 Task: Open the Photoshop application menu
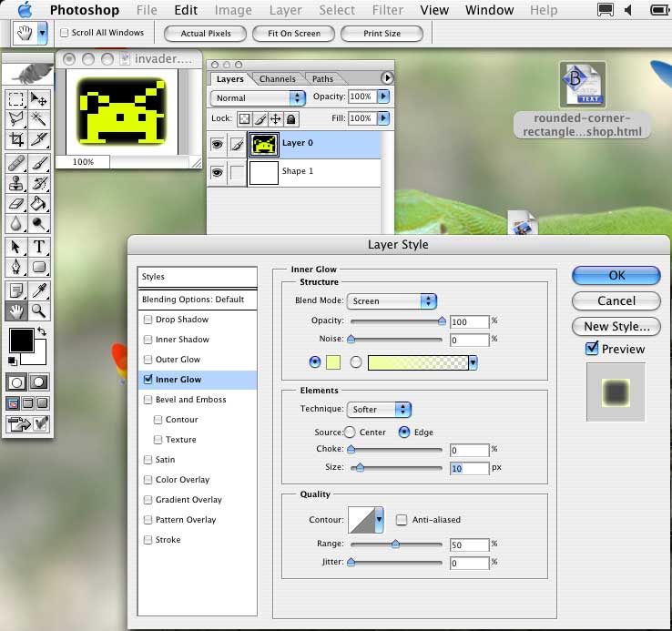click(x=85, y=10)
